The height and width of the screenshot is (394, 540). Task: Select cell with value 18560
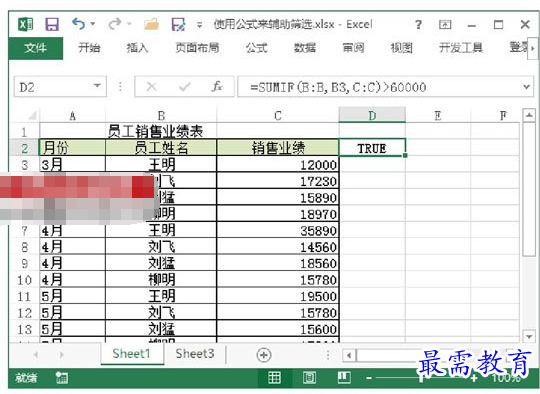pyautogui.click(x=278, y=263)
